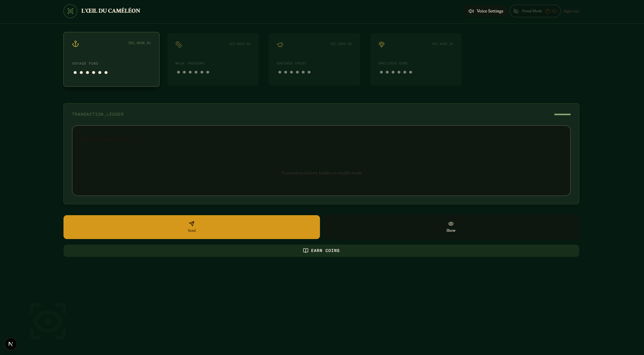Open the Precious Gems account card
This screenshot has width=644, height=355.
click(416, 59)
